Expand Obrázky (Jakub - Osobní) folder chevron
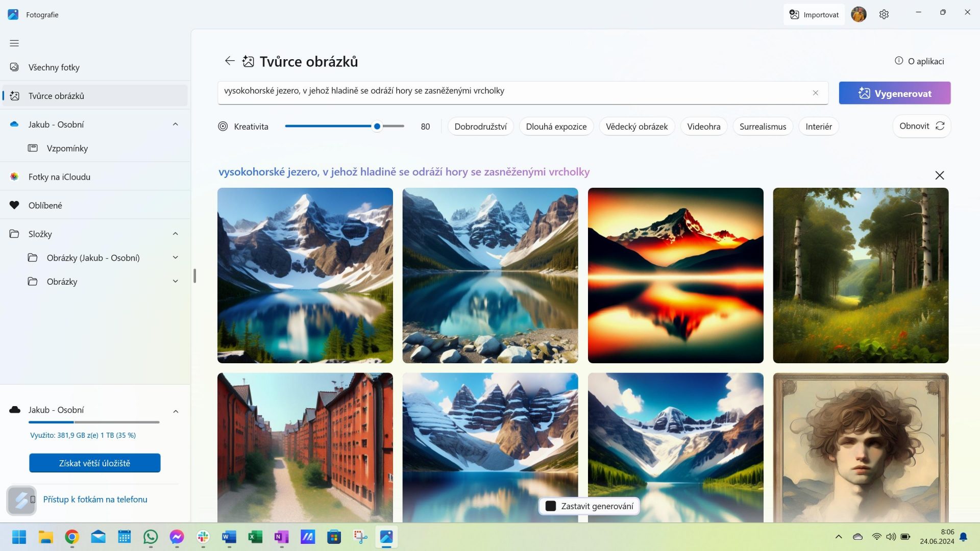The height and width of the screenshot is (551, 980). click(x=175, y=258)
